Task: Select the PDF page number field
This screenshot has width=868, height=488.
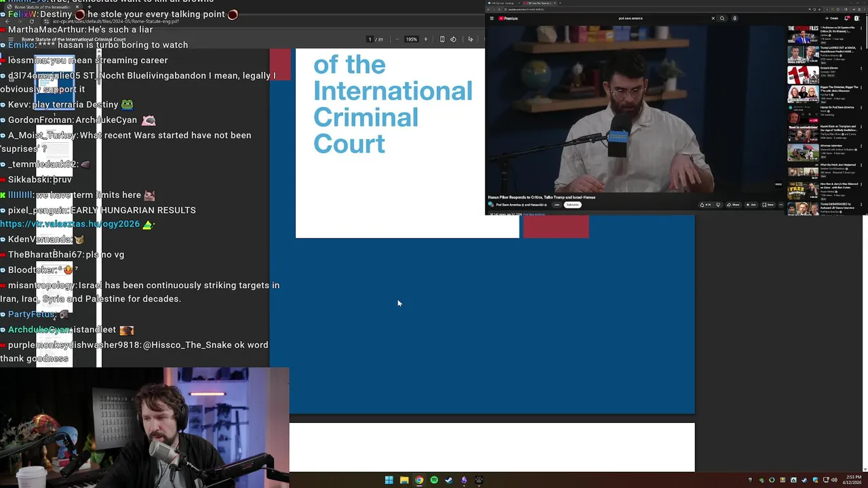Action: [370, 39]
